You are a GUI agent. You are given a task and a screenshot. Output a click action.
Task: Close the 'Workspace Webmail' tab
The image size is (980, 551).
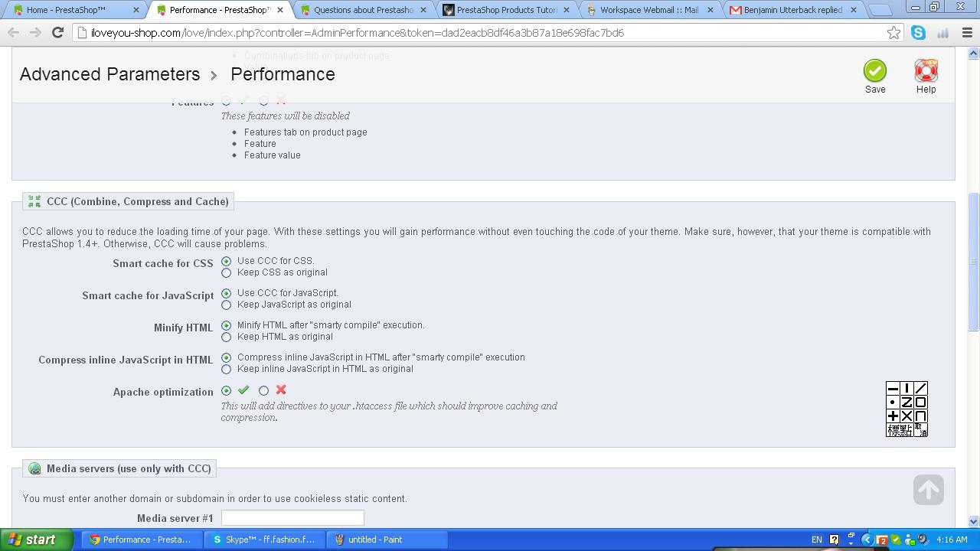(x=710, y=10)
